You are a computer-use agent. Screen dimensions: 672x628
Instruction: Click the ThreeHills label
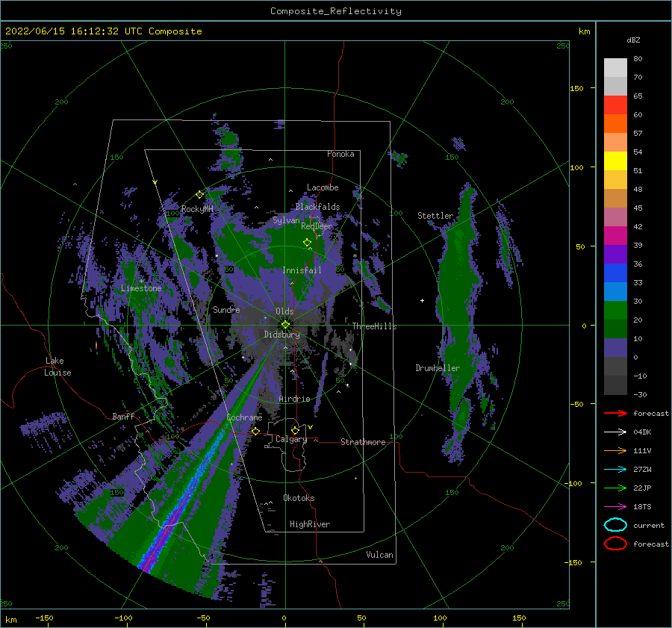(374, 326)
